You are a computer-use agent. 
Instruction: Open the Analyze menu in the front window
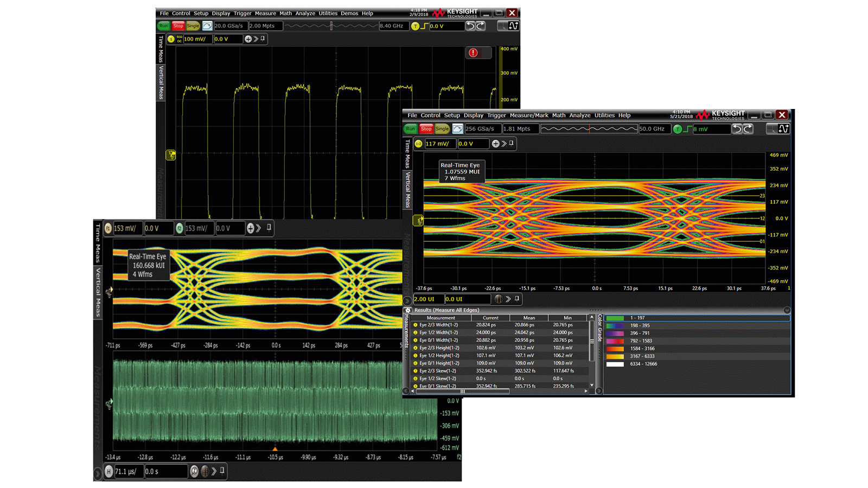point(580,115)
